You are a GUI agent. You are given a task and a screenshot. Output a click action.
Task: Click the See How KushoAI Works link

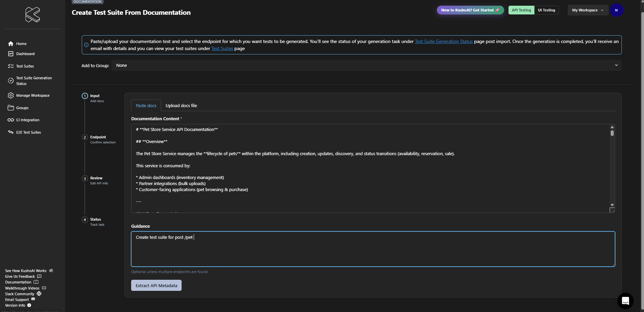[26, 271]
